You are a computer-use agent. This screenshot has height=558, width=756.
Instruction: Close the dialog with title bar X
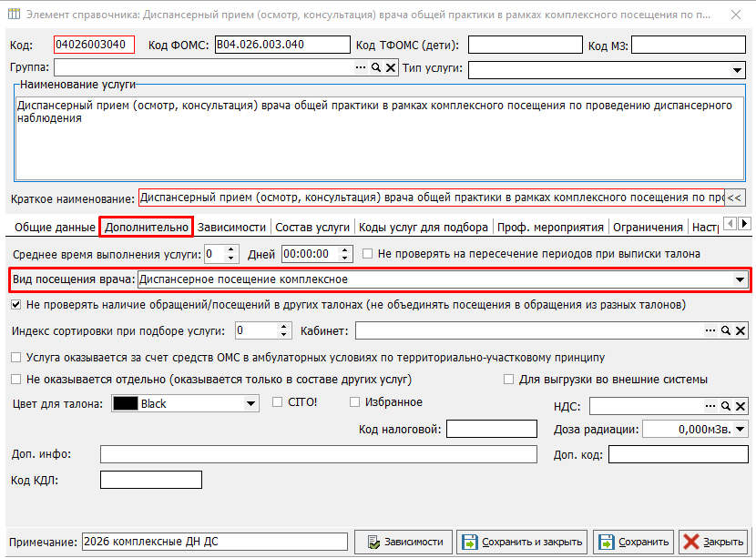(736, 15)
